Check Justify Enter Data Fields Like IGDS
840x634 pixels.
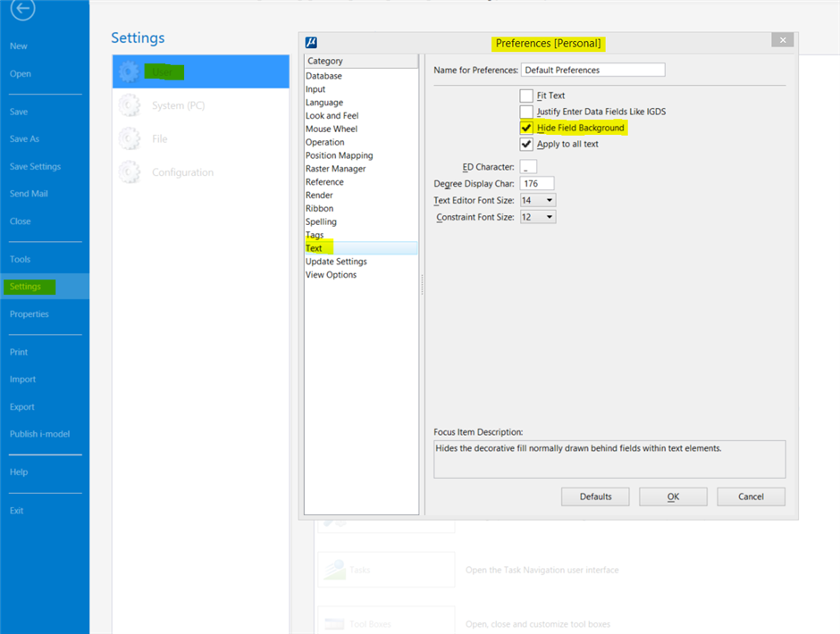[526, 112]
